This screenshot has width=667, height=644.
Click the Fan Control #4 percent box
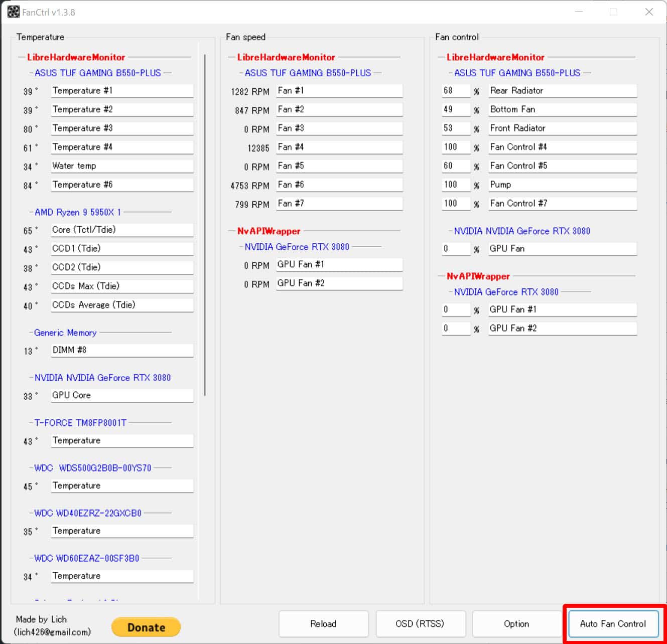456,147
